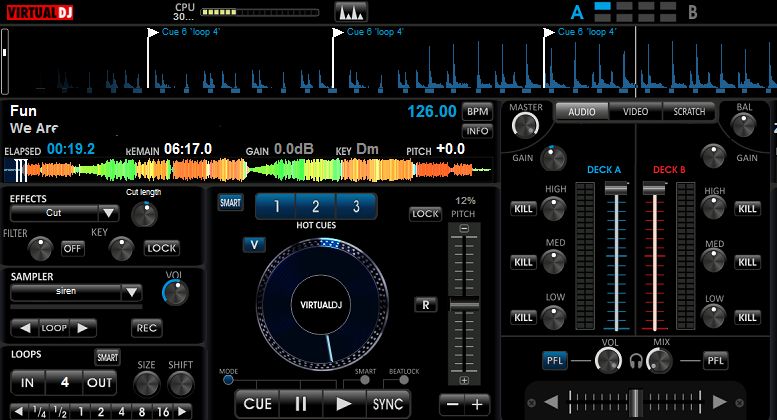
Task: Click the pitch plus button
Action: [x=478, y=404]
